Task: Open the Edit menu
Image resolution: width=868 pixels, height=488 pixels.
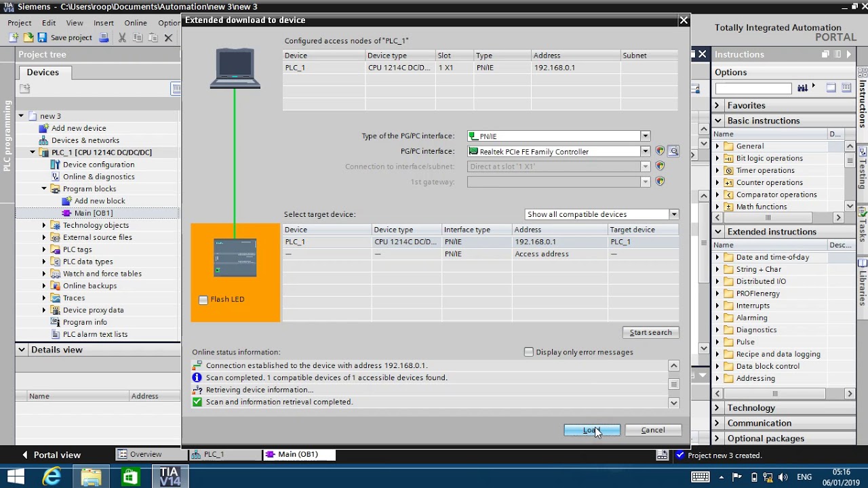Action: (49, 23)
